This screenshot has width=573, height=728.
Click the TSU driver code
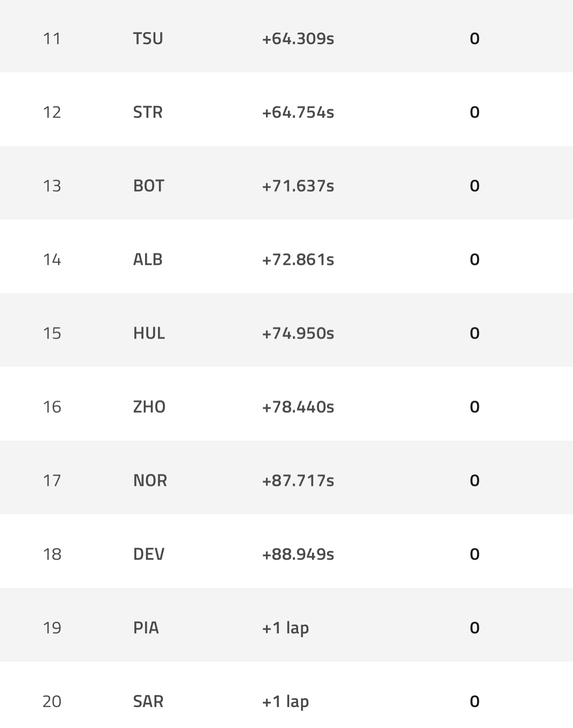(x=148, y=39)
